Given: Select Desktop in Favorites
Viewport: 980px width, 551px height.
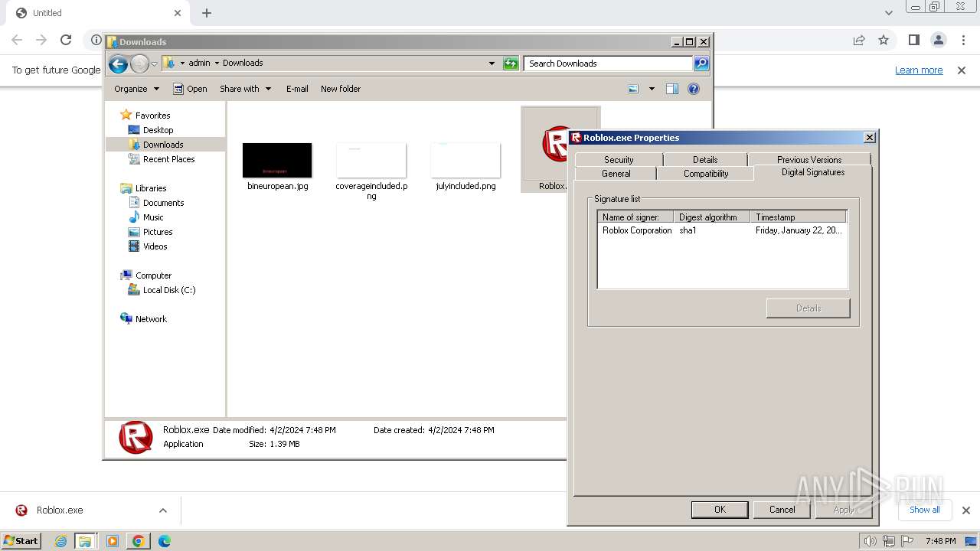Looking at the screenshot, I should (x=158, y=130).
